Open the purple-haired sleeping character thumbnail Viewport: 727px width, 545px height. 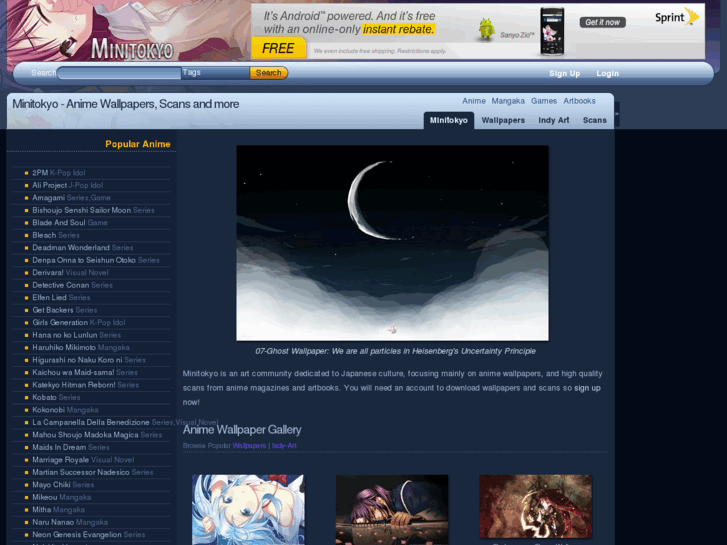pos(392,509)
